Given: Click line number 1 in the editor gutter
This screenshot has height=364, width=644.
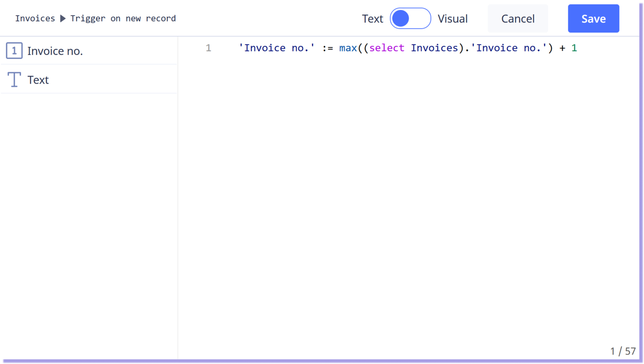Looking at the screenshot, I should tap(209, 48).
